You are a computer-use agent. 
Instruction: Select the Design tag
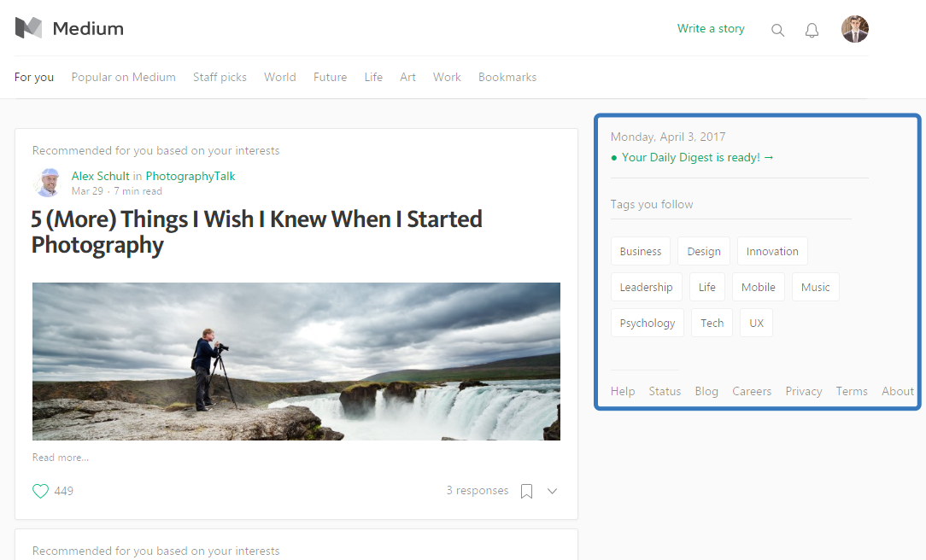tap(704, 251)
